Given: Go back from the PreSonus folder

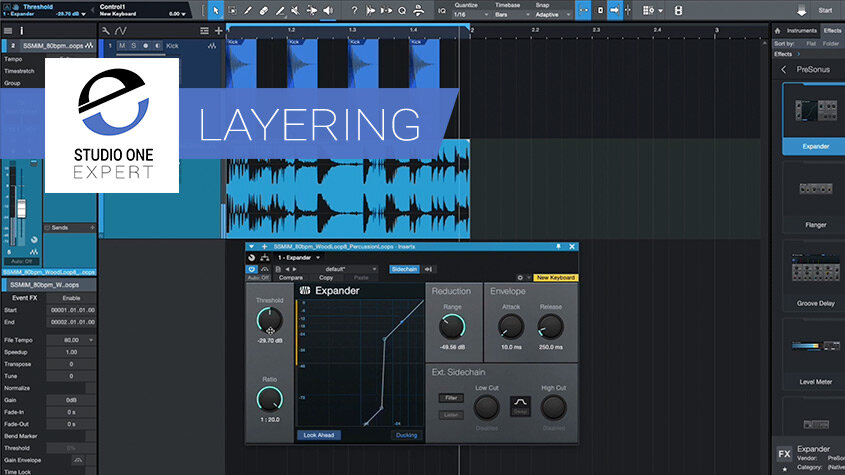Looking at the screenshot, I should 784,70.
